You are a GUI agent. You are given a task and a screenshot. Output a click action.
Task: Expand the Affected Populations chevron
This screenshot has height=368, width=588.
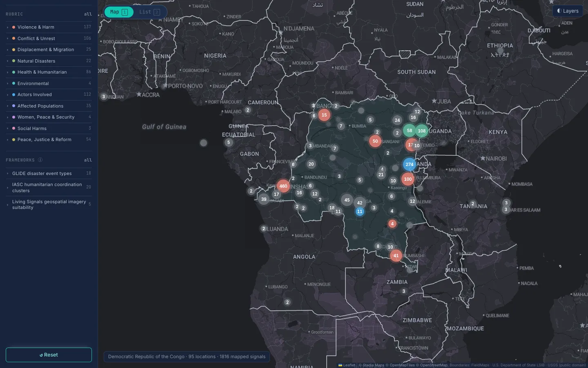(8, 106)
